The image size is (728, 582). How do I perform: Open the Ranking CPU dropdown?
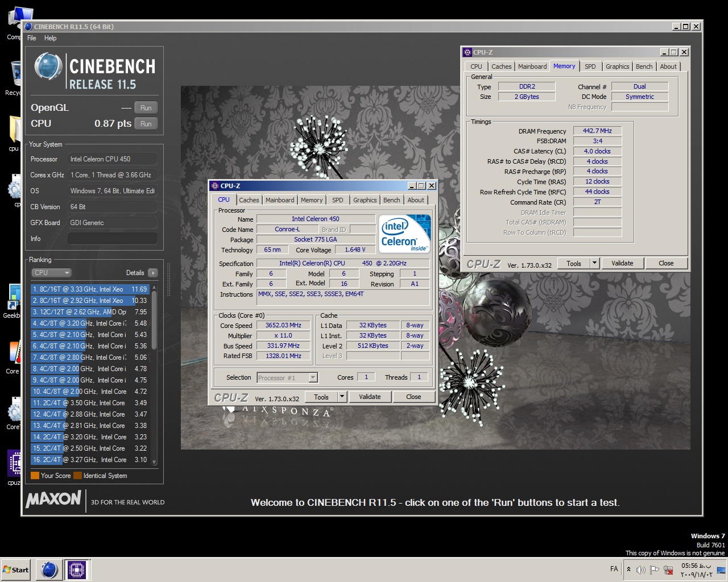51,273
